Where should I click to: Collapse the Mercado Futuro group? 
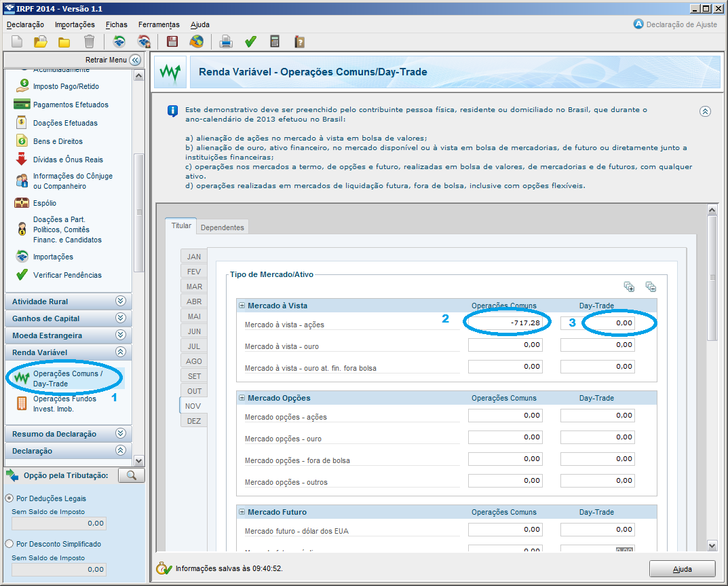tap(242, 511)
